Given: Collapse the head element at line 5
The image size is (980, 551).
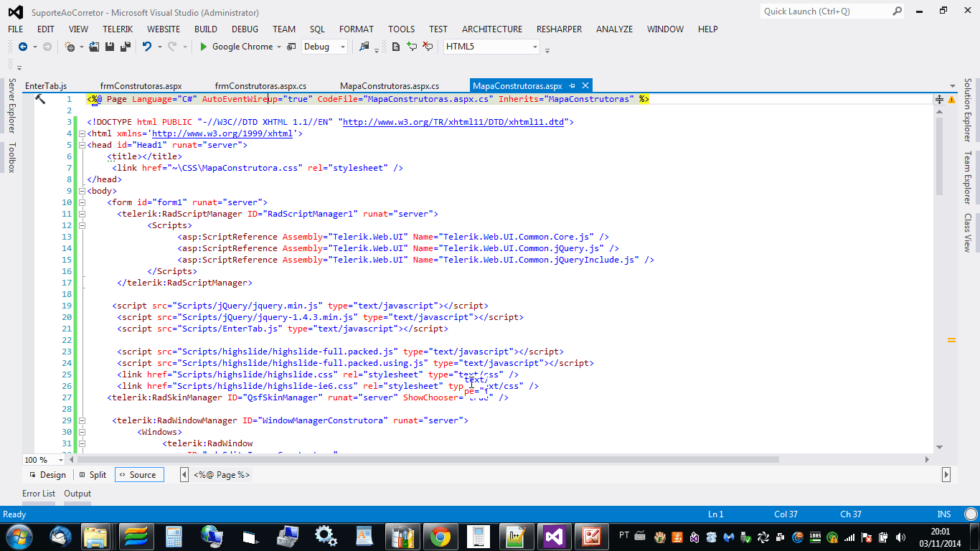Looking at the screenshot, I should coord(82,145).
